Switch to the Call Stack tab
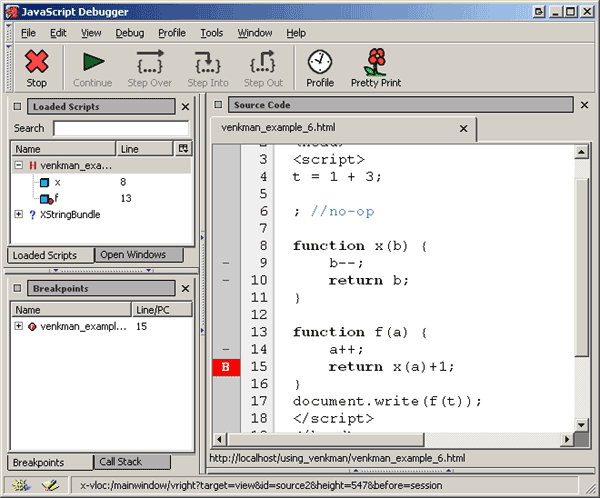 132,462
